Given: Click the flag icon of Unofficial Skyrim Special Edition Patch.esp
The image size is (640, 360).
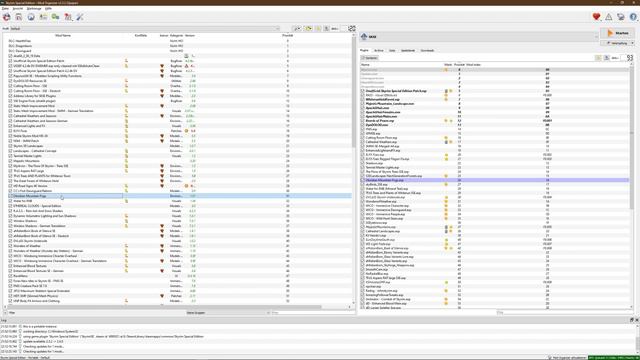Looking at the screenshot, I should pos(446,91).
